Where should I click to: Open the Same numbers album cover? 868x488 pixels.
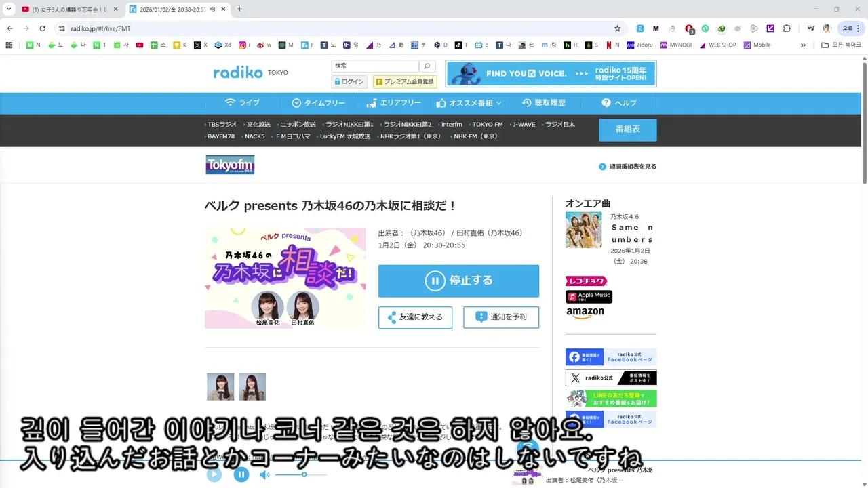[x=583, y=230]
